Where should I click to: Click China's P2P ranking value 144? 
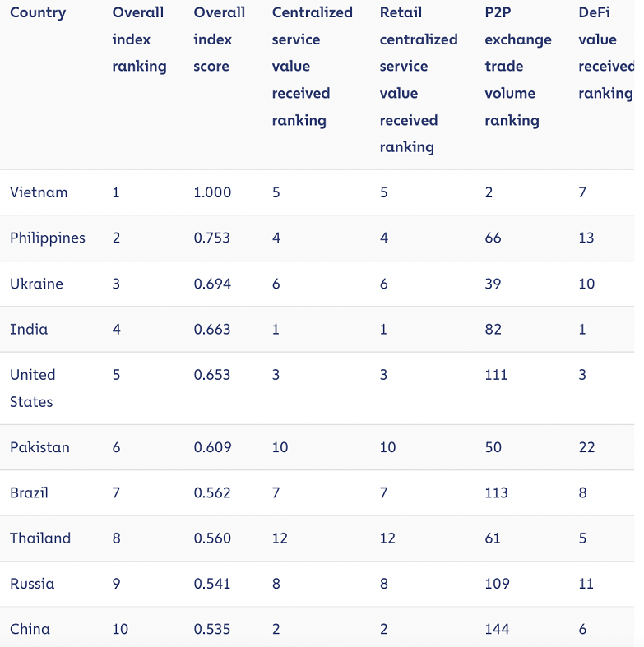tap(497, 629)
